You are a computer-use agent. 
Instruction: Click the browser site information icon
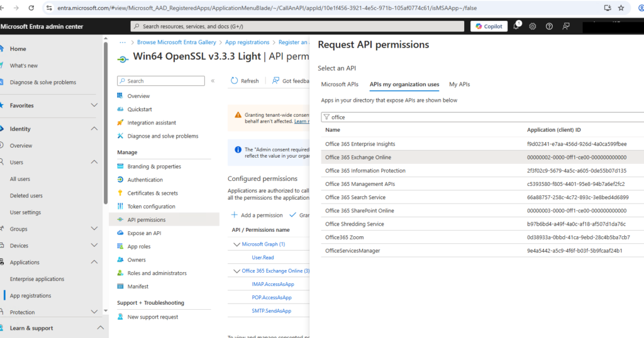49,8
